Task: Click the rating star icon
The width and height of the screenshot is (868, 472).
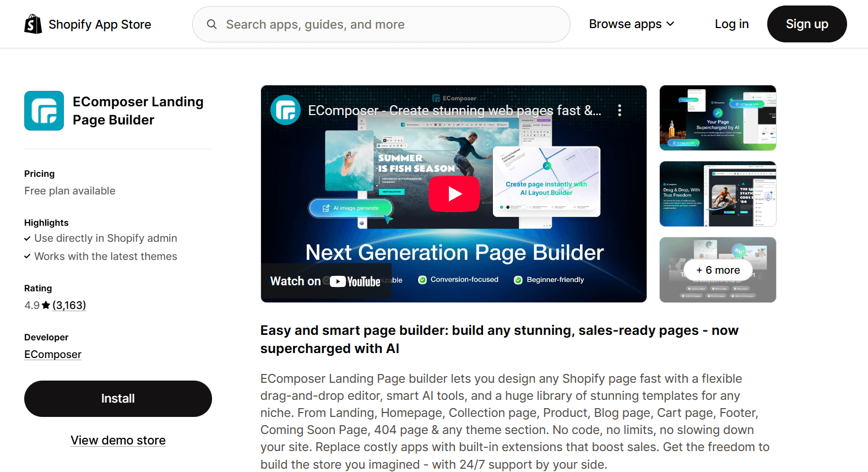Action: point(46,305)
